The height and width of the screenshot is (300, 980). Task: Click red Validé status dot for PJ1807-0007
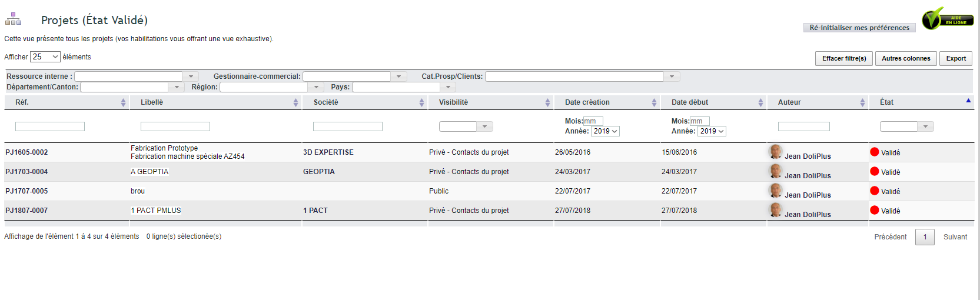point(875,210)
